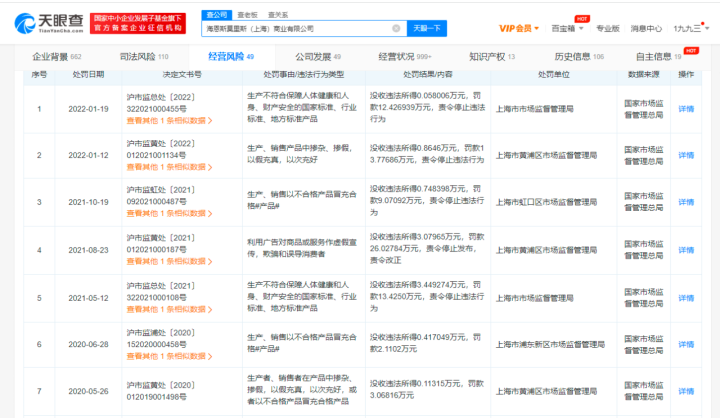Click 上海市虹口区市场监督管理局 cell
Viewport: 720px width, 418px height.
point(546,202)
